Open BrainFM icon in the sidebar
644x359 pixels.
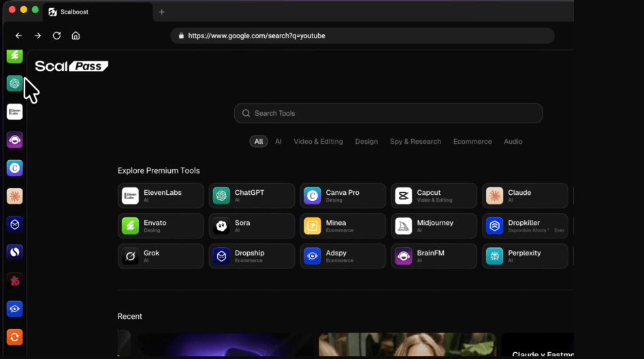click(15, 140)
